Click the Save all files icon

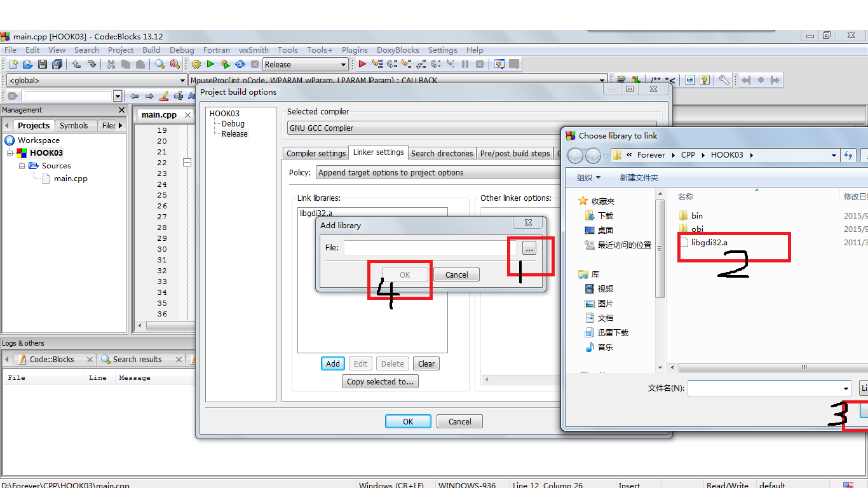coord(57,64)
